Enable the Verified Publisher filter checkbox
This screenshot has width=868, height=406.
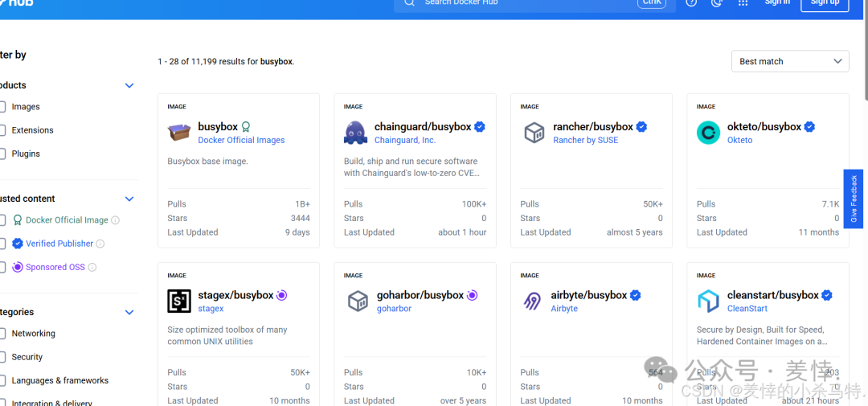[2, 244]
